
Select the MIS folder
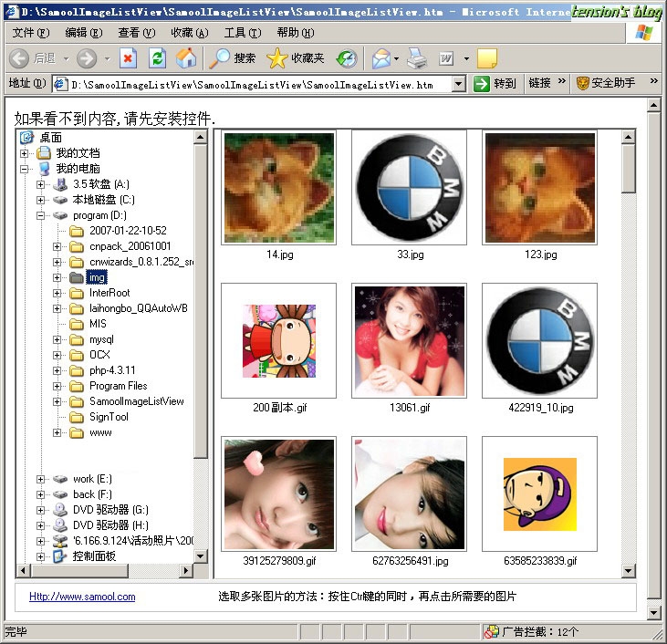[x=98, y=324]
